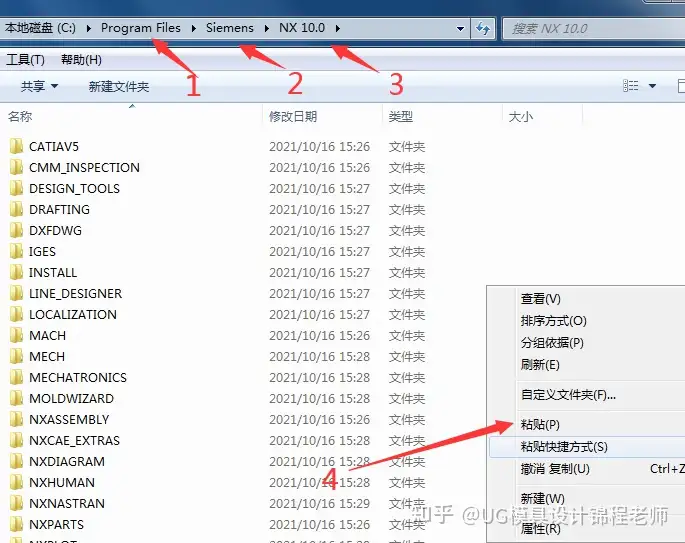Click the NX 10.0 breadcrumb
This screenshot has width=685, height=543.
(302, 28)
